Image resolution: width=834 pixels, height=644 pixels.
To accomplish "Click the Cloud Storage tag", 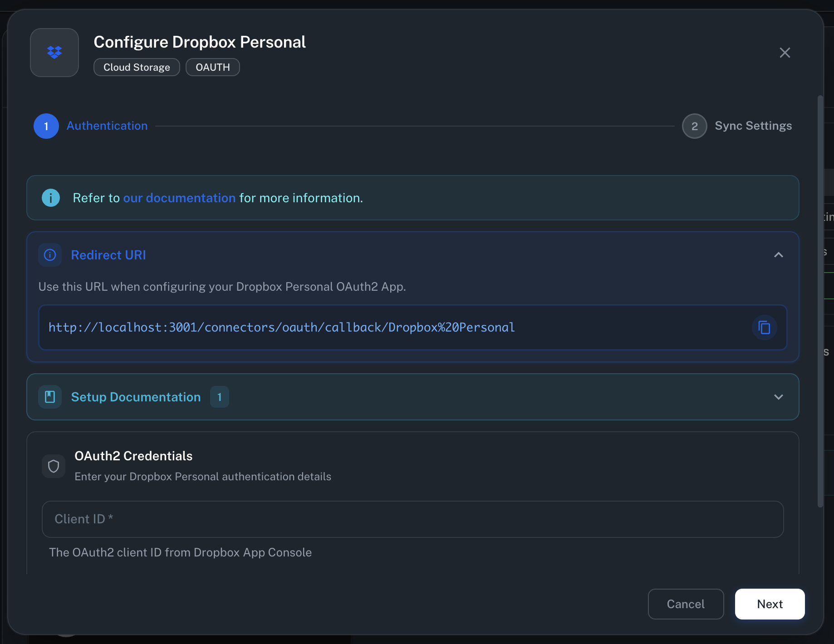I will coord(136,67).
